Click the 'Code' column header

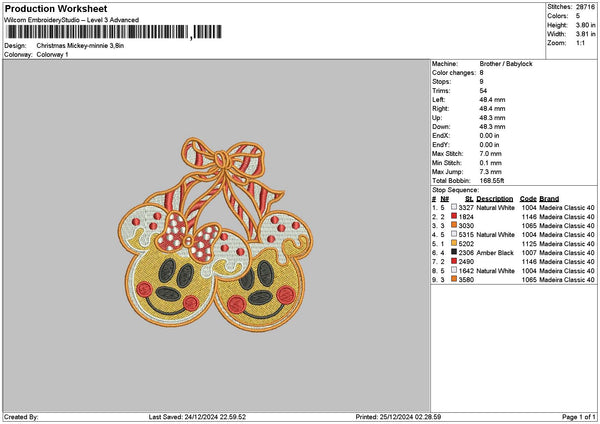528,199
